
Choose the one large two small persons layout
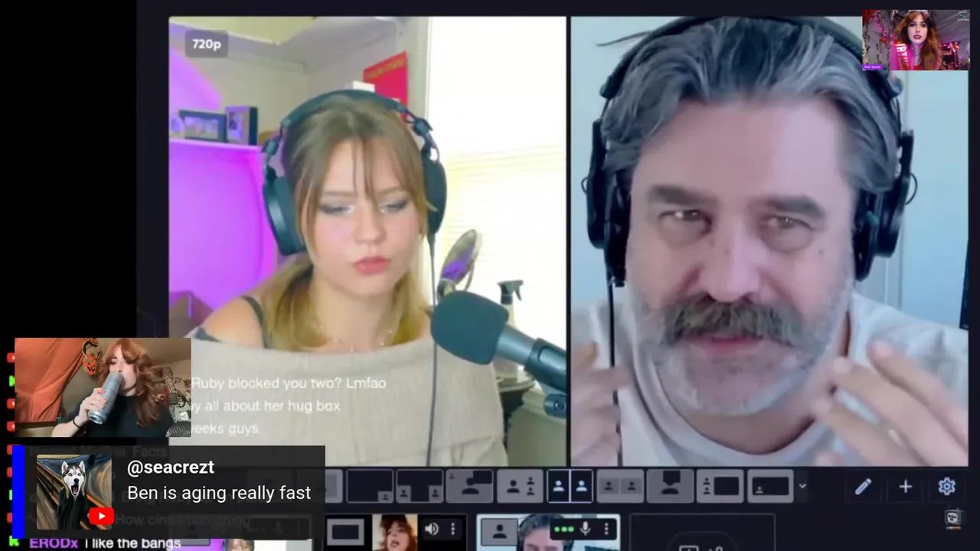(x=520, y=486)
